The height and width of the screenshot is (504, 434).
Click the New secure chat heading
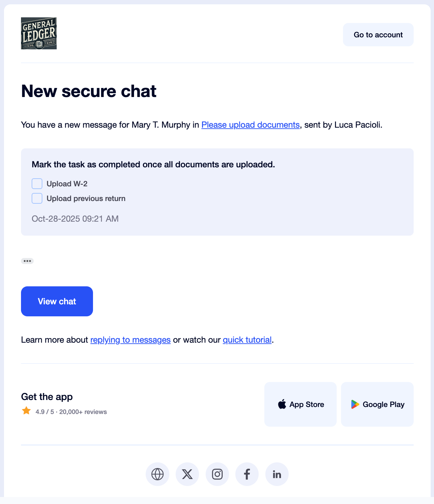(89, 91)
